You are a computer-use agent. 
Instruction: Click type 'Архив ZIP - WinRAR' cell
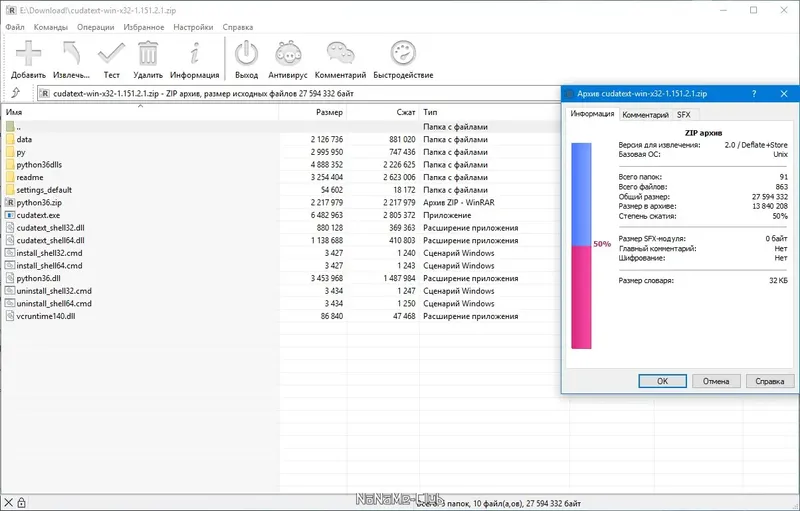[x=459, y=202]
